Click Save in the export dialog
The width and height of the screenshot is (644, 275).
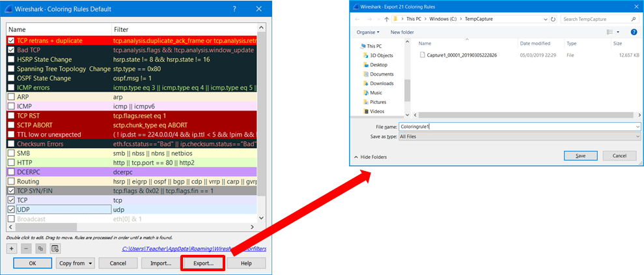click(580, 156)
